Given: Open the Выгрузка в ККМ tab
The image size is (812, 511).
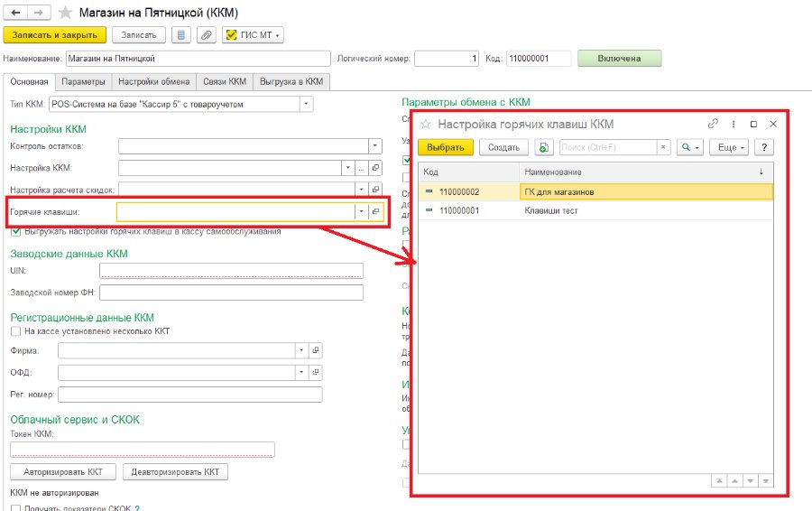Looking at the screenshot, I should (291, 82).
